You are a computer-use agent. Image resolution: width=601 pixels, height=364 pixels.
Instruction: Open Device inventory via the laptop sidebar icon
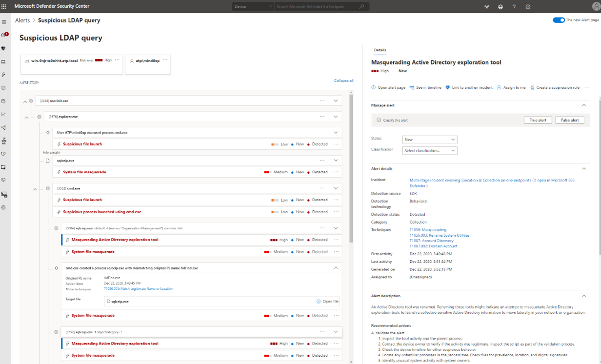(4, 61)
